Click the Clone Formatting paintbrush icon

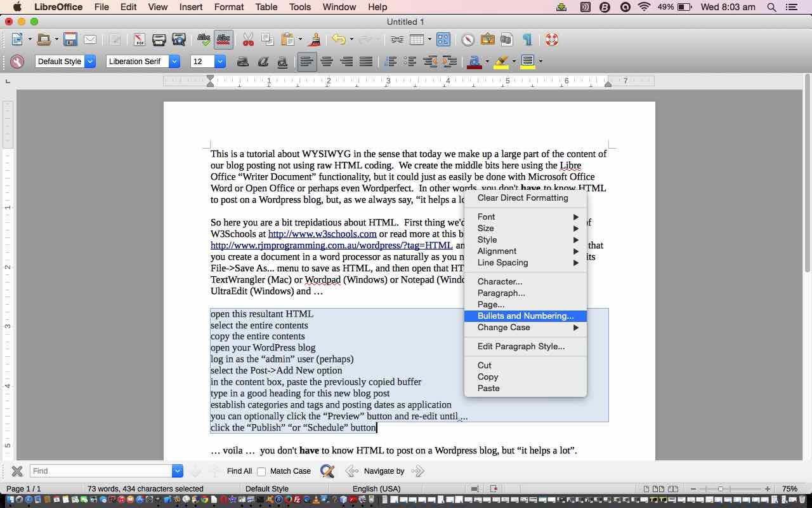pos(313,40)
